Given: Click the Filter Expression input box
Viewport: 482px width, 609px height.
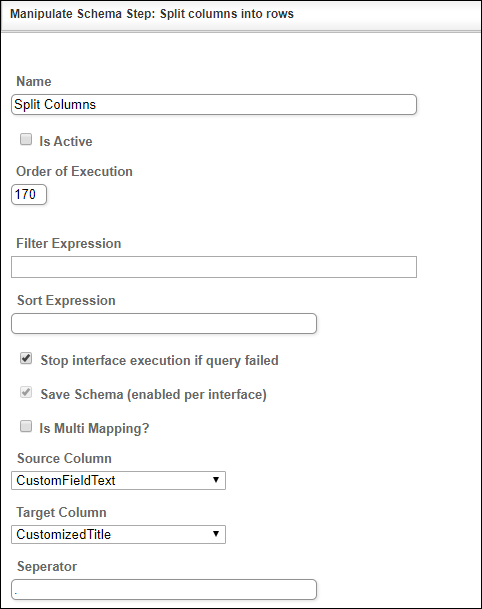Looking at the screenshot, I should point(214,267).
